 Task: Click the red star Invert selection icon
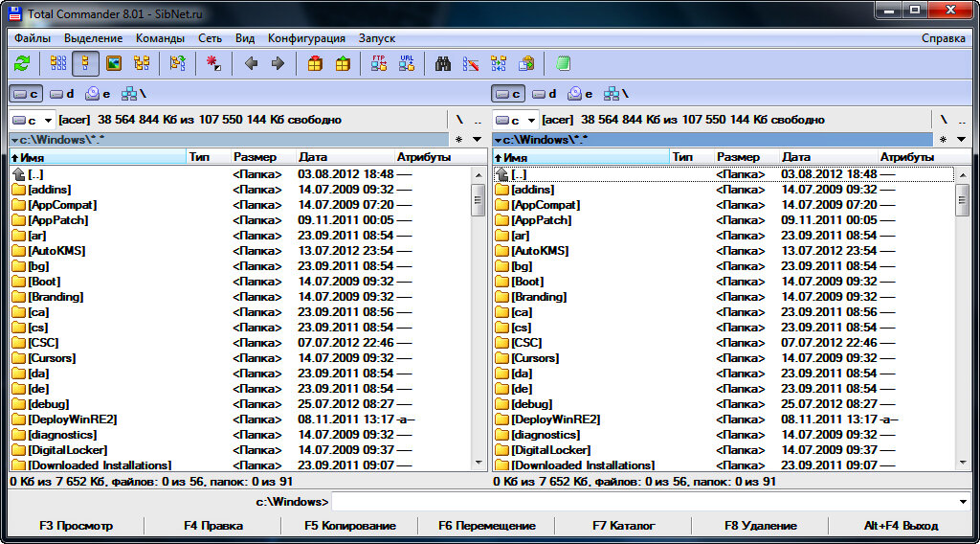click(213, 64)
